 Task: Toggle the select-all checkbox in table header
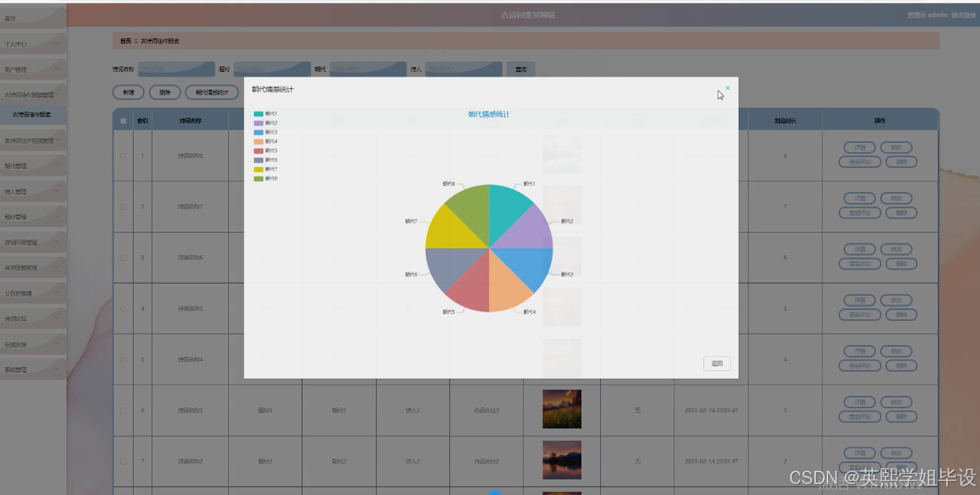click(123, 121)
